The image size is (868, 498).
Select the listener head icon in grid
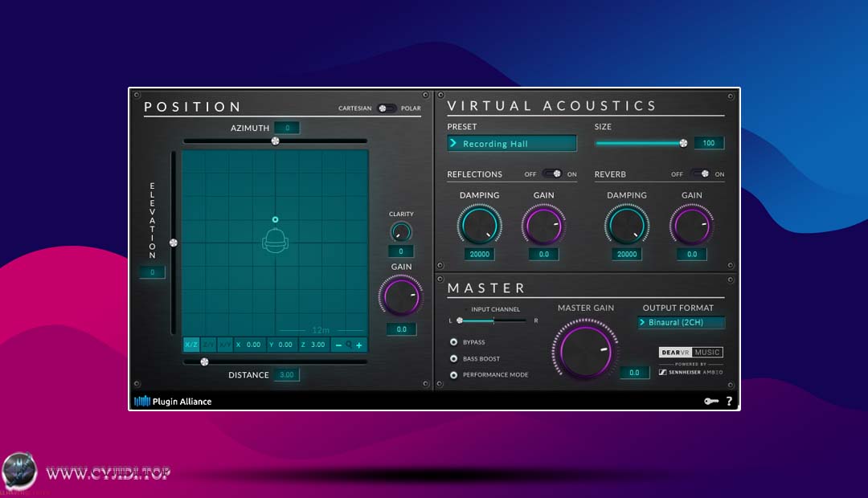[x=275, y=240]
